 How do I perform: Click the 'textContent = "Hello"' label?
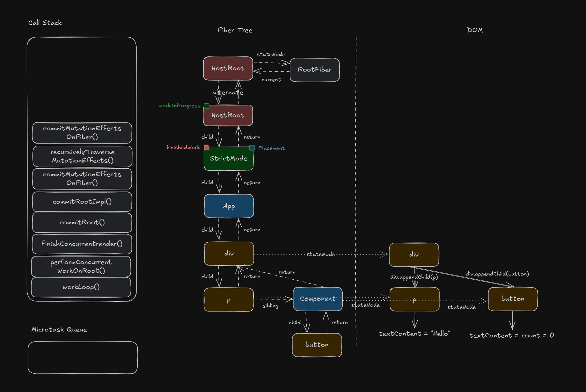click(414, 334)
